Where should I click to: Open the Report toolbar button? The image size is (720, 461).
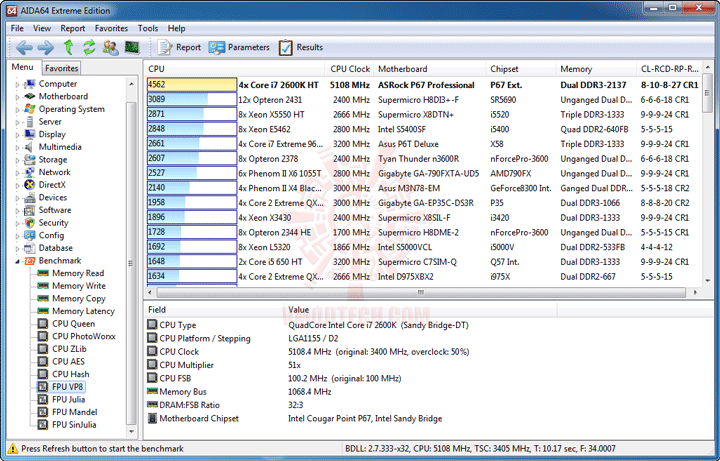coord(179,47)
